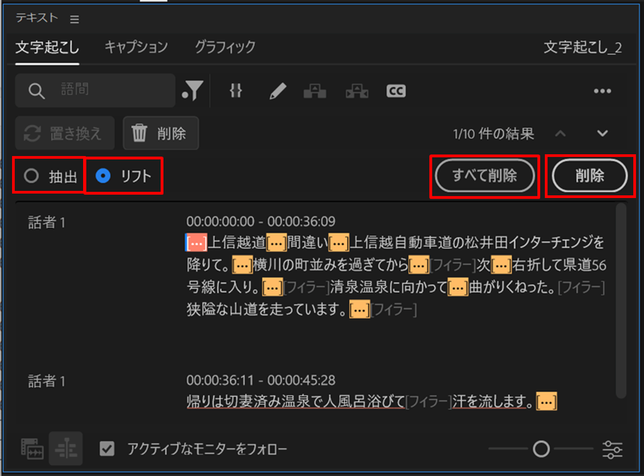This screenshot has width=644, height=476.
Task: Click the trash 削除 button in toolbar
Action: [x=161, y=133]
